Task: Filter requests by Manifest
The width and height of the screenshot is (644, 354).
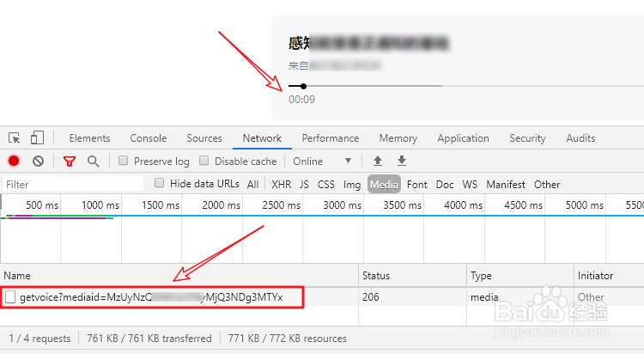Action: (x=506, y=185)
